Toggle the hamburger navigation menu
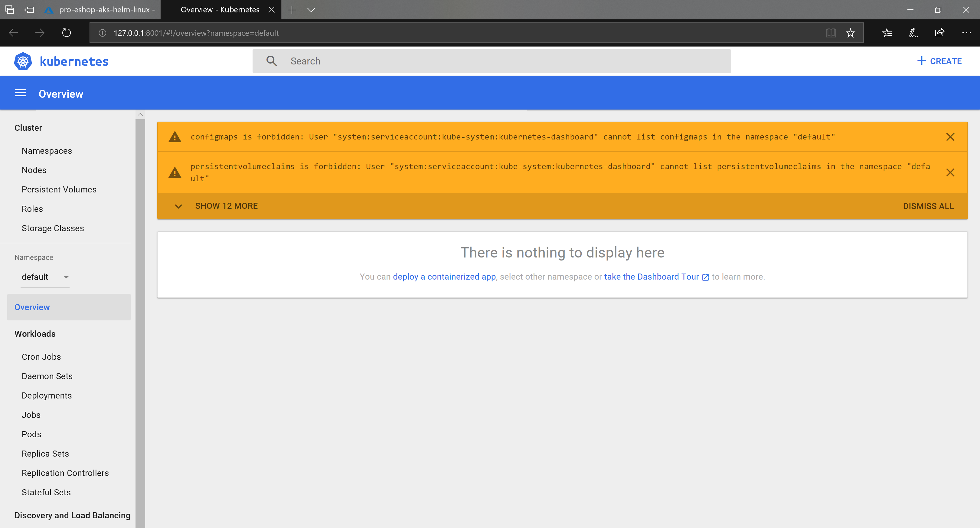 click(x=21, y=93)
